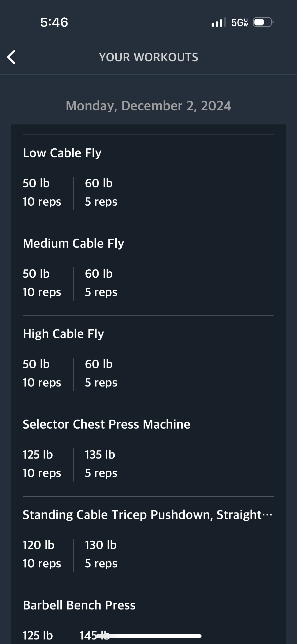Select High Cable Fly 50 lb set
Image resolution: width=297 pixels, height=644 pixels.
point(42,373)
